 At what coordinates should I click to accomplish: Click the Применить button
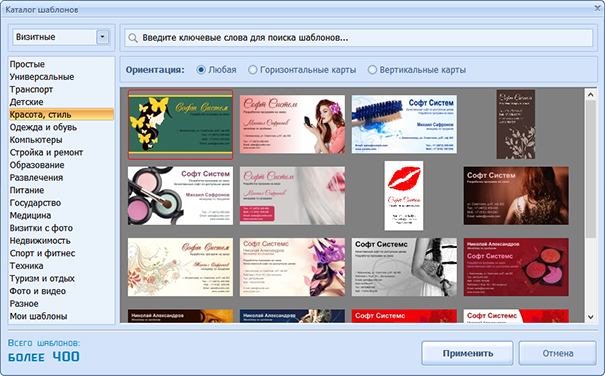[x=468, y=353]
